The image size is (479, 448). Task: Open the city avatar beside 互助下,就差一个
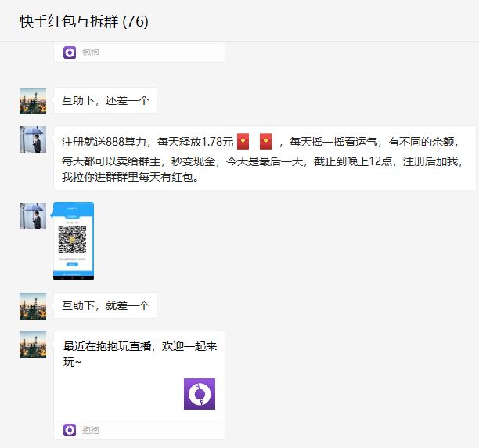(x=33, y=306)
